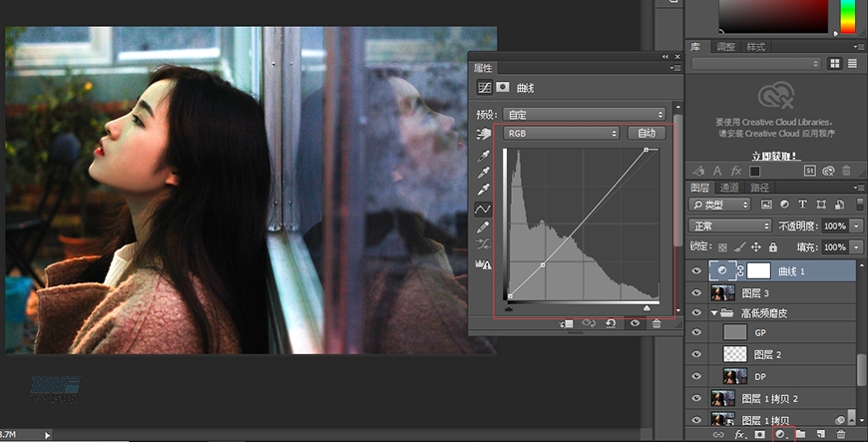Open the RGB channel dropdown

coord(561,133)
